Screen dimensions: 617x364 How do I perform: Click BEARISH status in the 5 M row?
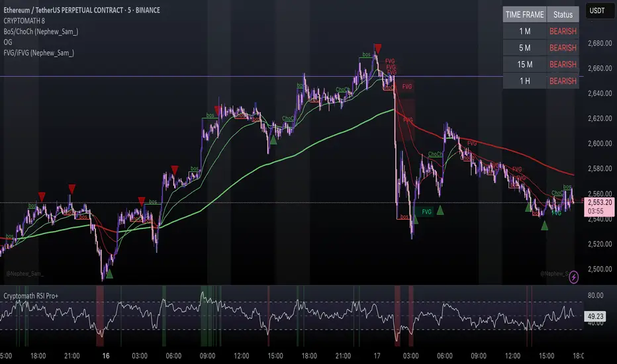pyautogui.click(x=563, y=48)
